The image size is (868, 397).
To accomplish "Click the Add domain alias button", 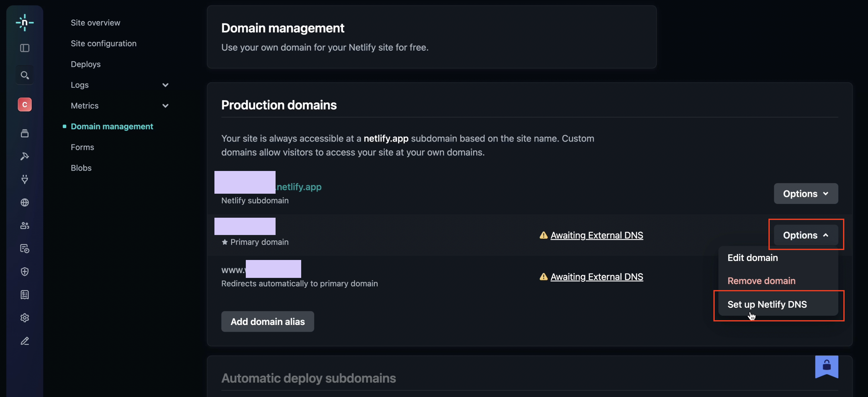I will click(x=268, y=321).
